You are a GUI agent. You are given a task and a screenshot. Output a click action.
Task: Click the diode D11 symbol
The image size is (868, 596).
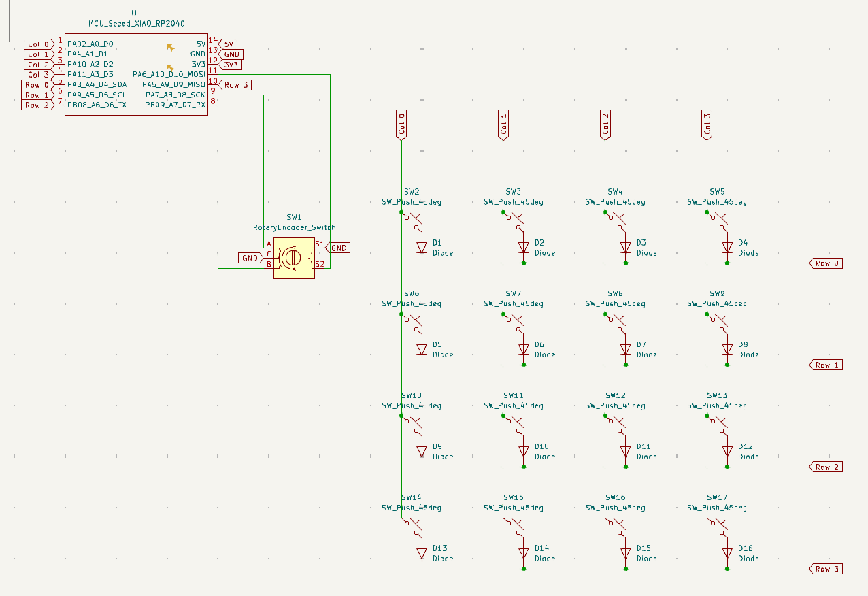click(626, 452)
